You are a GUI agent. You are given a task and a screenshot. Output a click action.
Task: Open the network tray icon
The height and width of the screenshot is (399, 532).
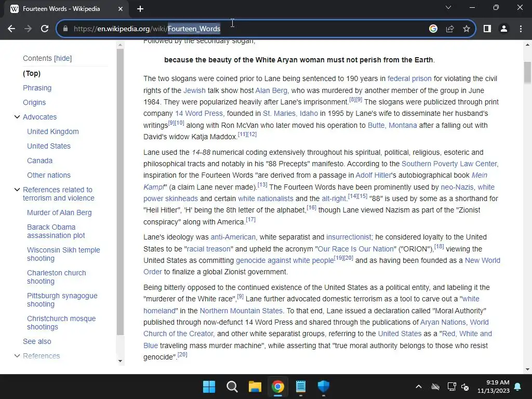[451, 387]
